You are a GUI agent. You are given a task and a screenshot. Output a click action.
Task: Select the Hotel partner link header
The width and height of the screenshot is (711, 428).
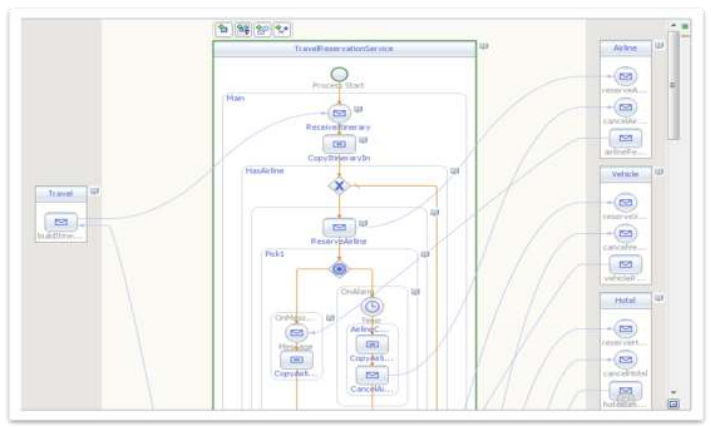625,301
